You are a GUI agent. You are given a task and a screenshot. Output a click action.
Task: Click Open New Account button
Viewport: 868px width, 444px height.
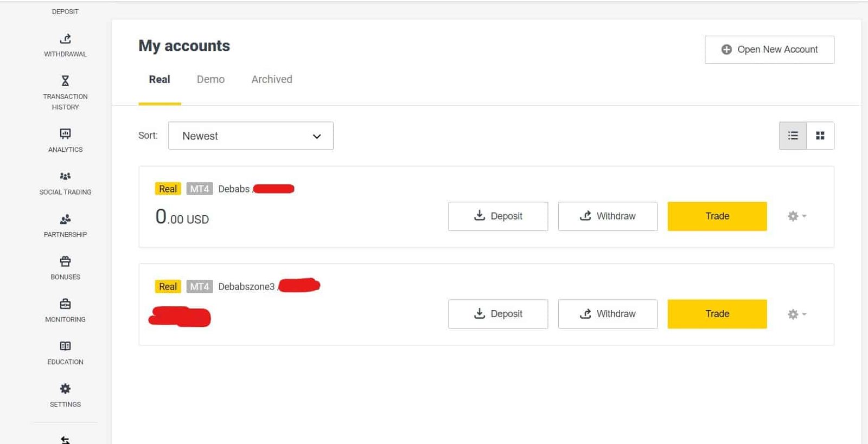769,49
